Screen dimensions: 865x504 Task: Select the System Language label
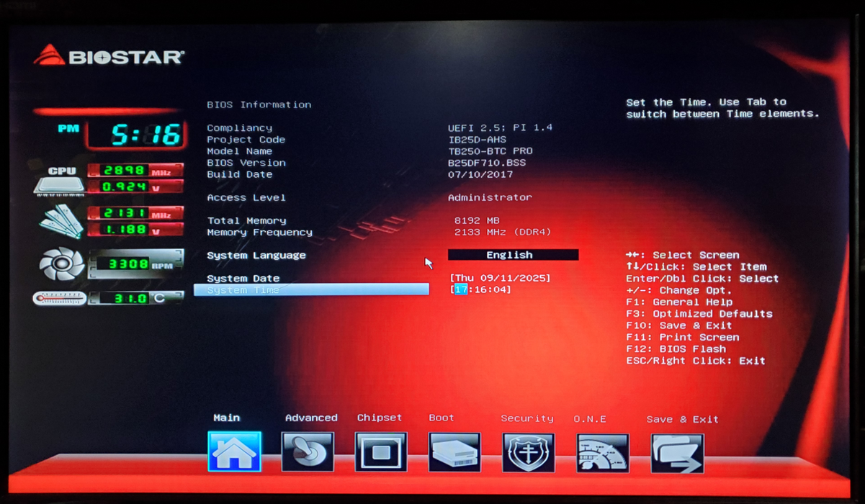point(256,255)
